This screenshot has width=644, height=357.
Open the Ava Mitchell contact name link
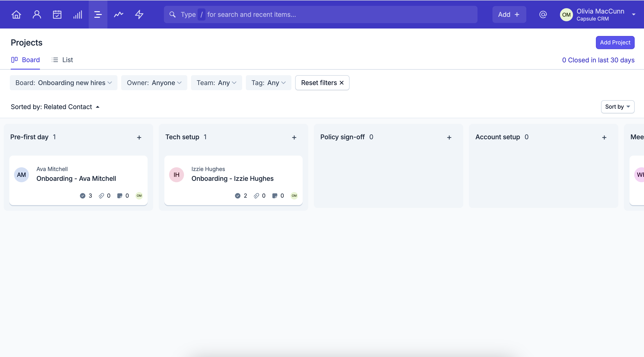pos(52,169)
